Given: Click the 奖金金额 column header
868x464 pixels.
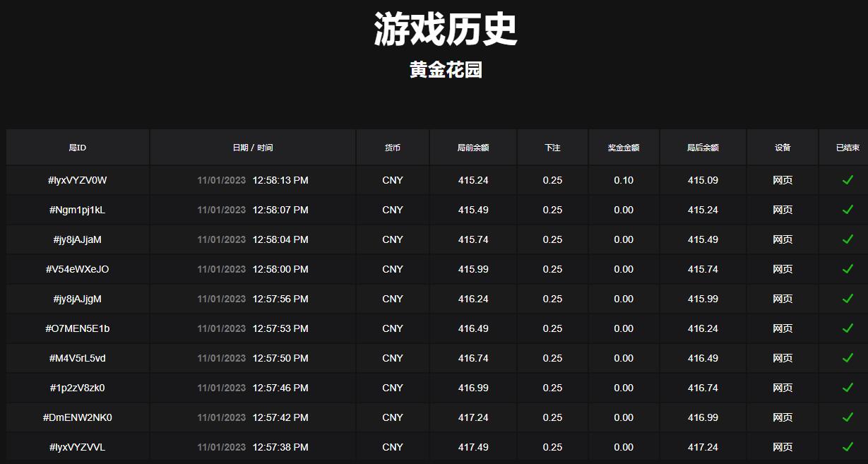Looking at the screenshot, I should [x=624, y=148].
